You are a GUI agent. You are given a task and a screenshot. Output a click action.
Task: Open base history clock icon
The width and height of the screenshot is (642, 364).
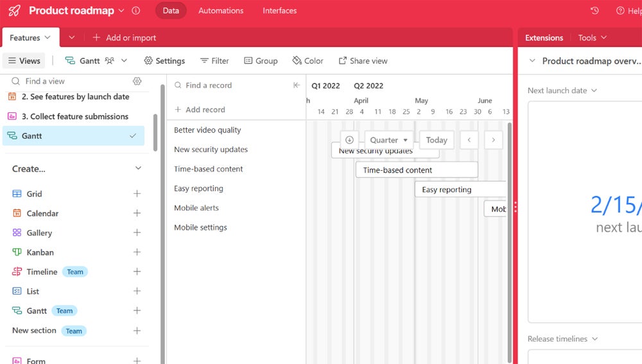[x=594, y=11]
